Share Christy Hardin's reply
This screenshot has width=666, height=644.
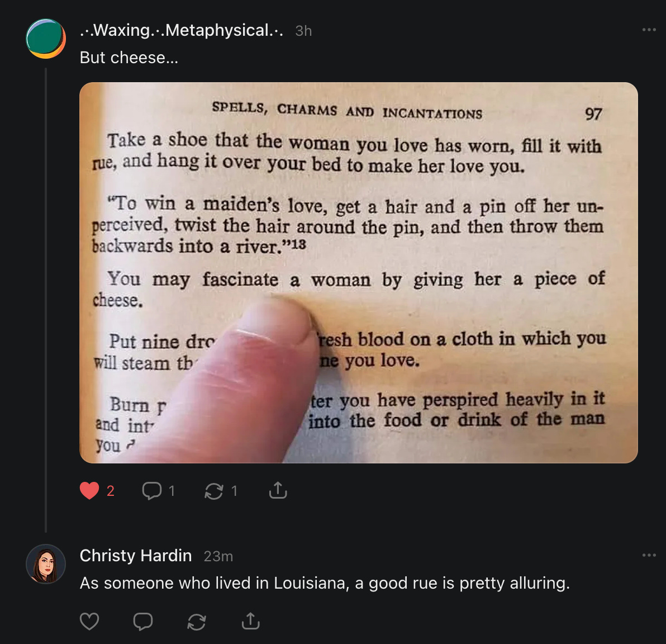(x=251, y=621)
